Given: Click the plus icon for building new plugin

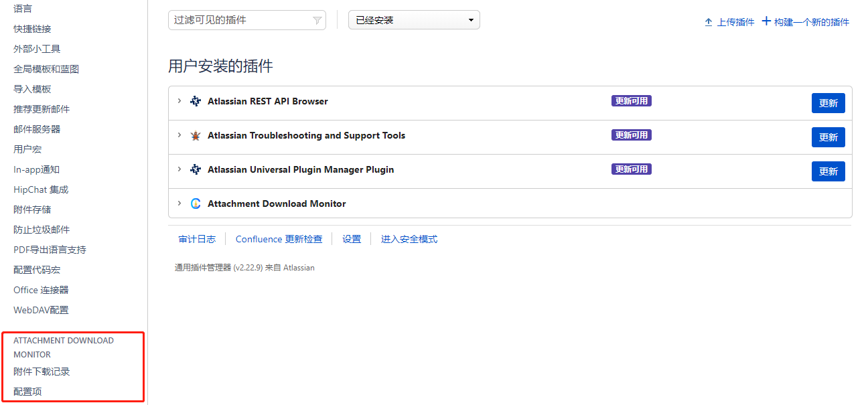Looking at the screenshot, I should (x=766, y=21).
